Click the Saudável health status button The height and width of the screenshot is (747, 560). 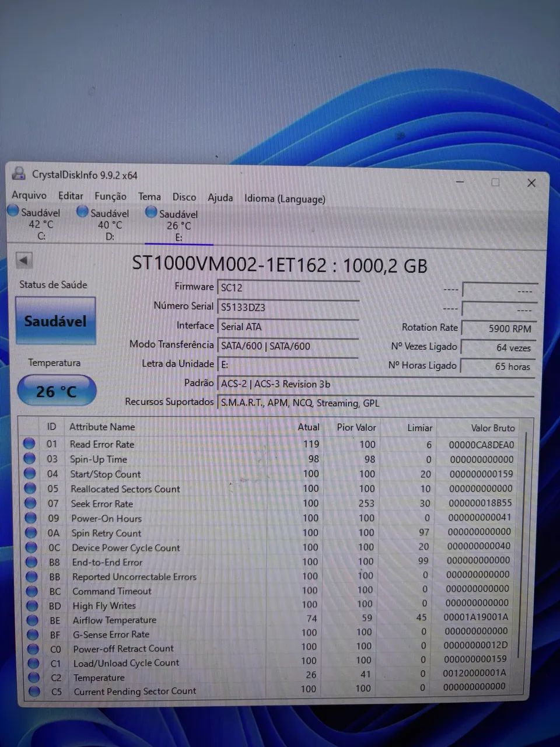pyautogui.click(x=55, y=321)
